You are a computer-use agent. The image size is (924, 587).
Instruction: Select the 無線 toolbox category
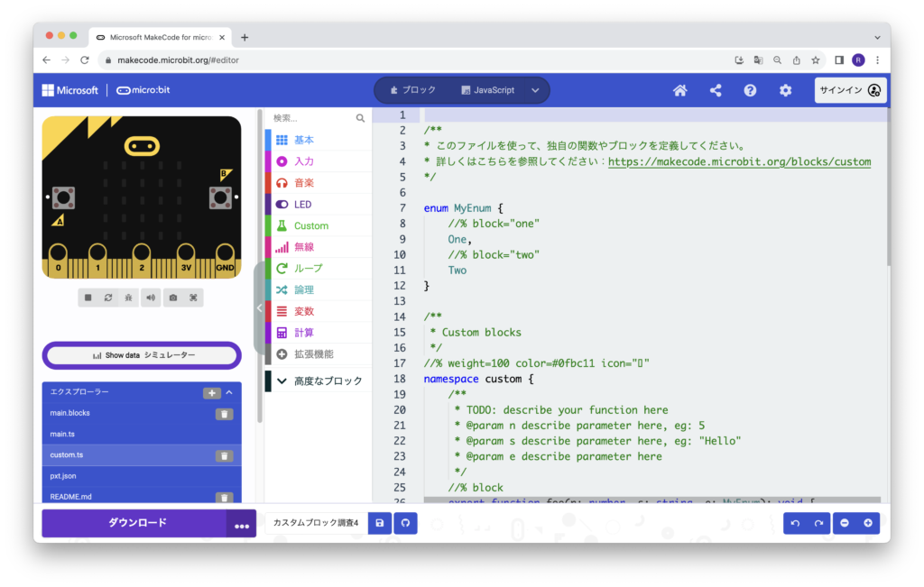coord(304,247)
